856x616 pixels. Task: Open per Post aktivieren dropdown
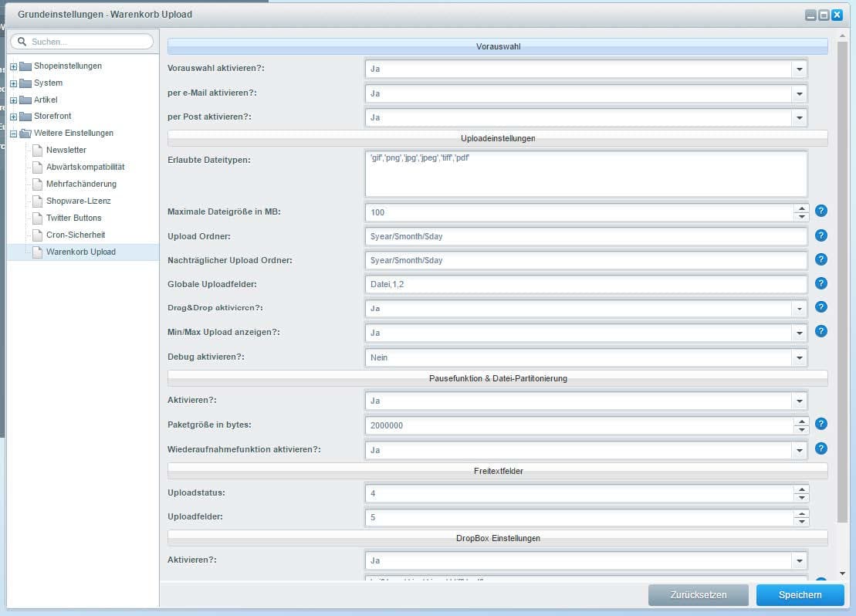pos(799,118)
